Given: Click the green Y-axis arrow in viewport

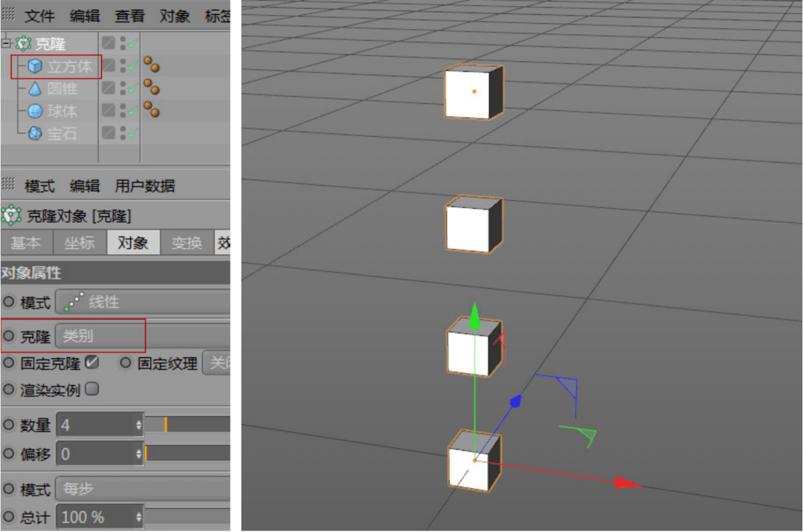Looking at the screenshot, I should 474,316.
